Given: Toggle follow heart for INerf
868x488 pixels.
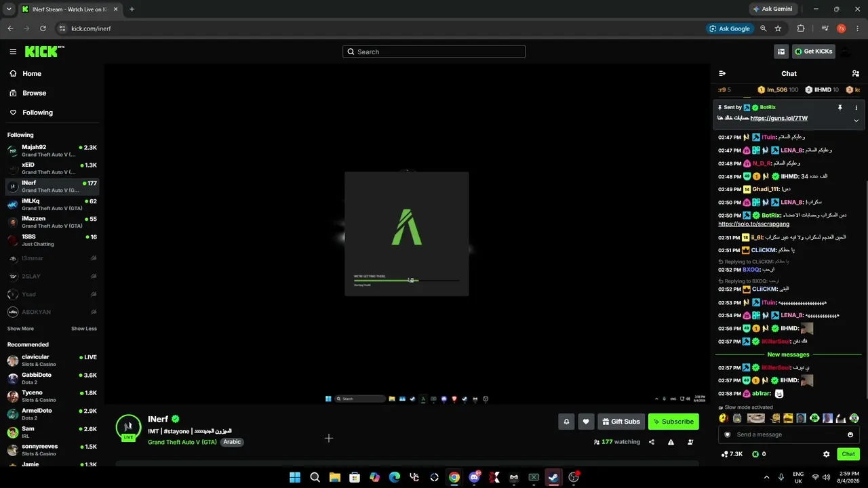Looking at the screenshot, I should point(586,422).
